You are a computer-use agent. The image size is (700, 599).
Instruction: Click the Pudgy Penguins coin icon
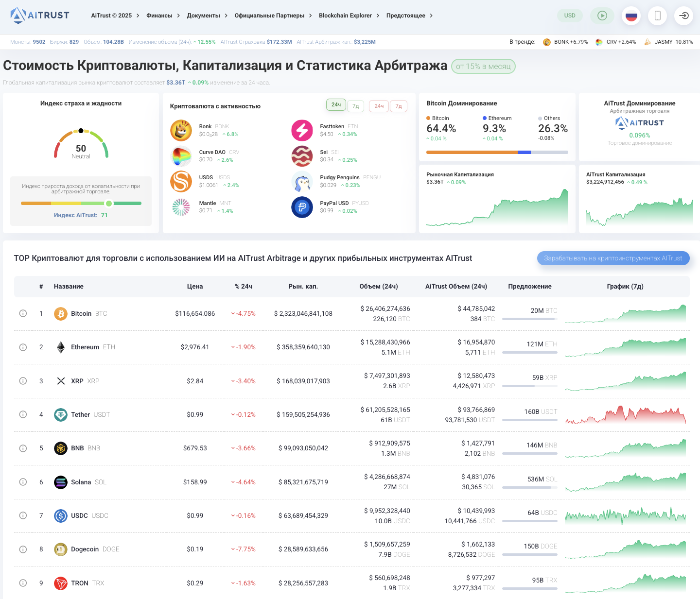point(302,181)
